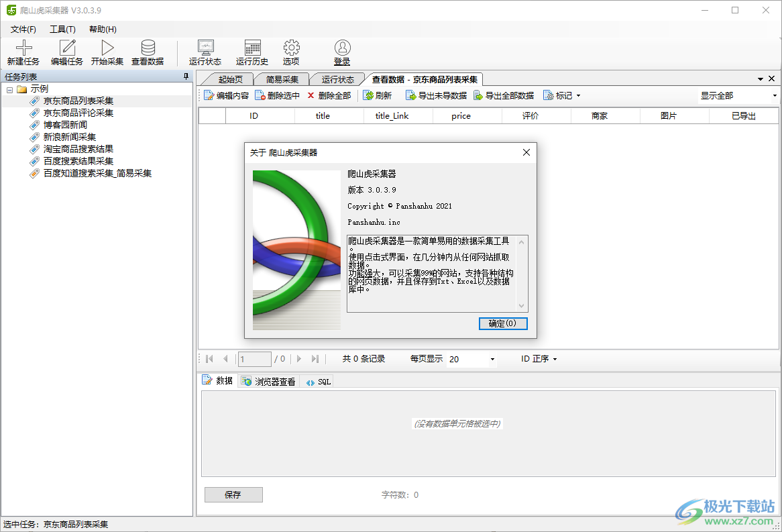Switch to the 简易采集 tab

(281, 78)
